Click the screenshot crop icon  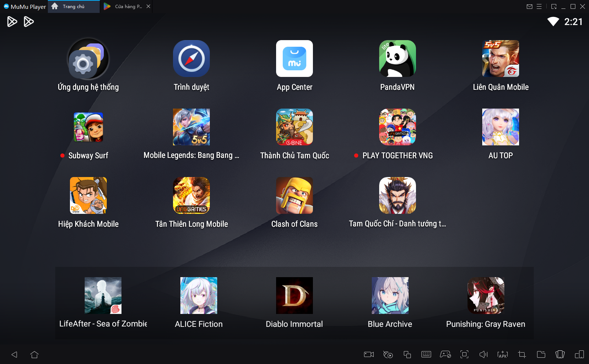point(522,354)
